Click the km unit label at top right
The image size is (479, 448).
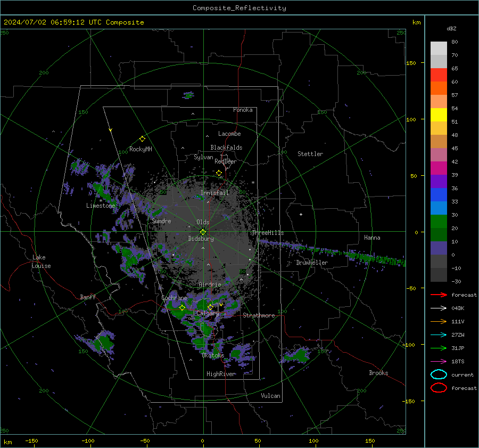[416, 22]
